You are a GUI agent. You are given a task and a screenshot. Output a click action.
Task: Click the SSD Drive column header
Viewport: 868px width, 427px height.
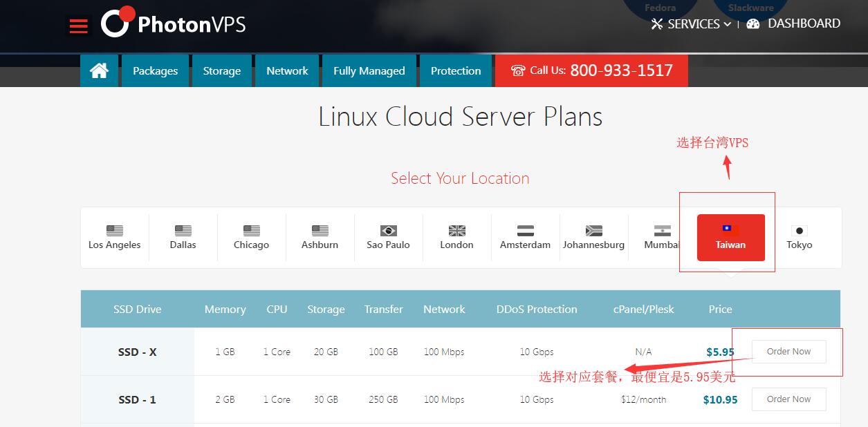tap(138, 309)
